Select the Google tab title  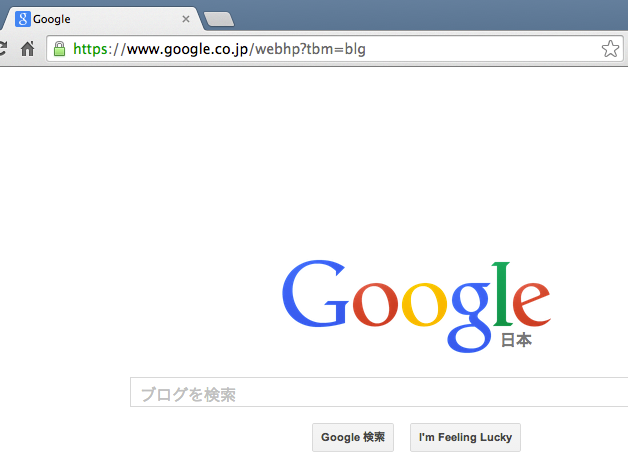[x=52, y=19]
